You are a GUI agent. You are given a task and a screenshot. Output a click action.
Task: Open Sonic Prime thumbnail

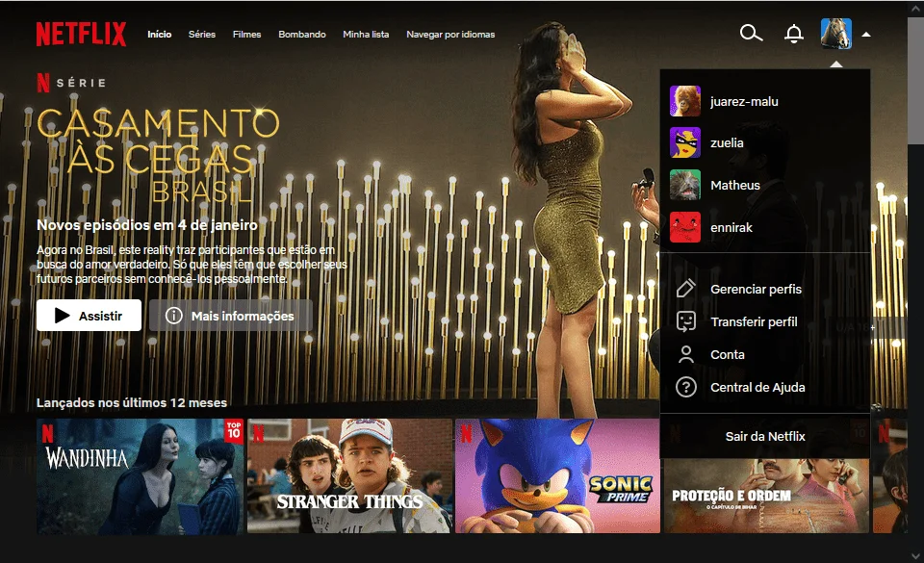click(557, 475)
